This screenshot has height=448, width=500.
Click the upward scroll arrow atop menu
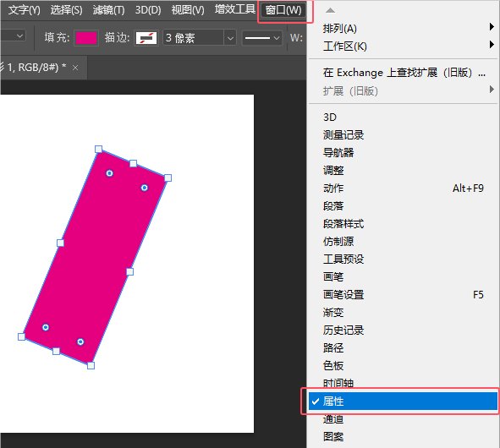tap(330, 10)
